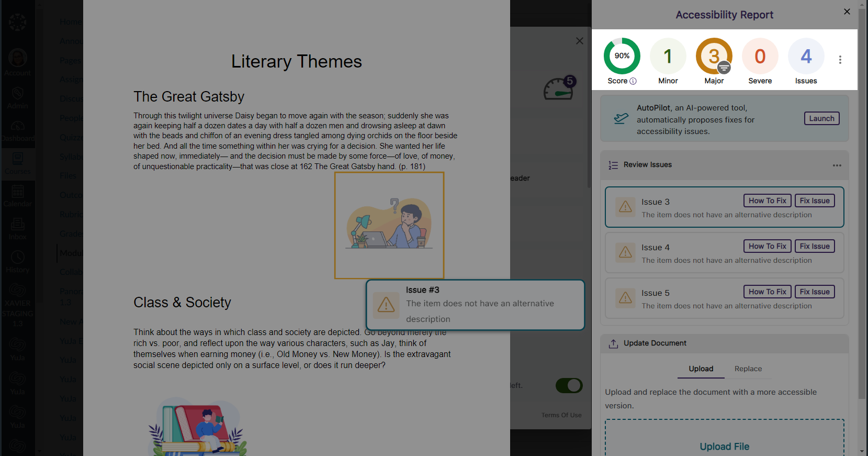Launch the AutoPilot tool

821,118
